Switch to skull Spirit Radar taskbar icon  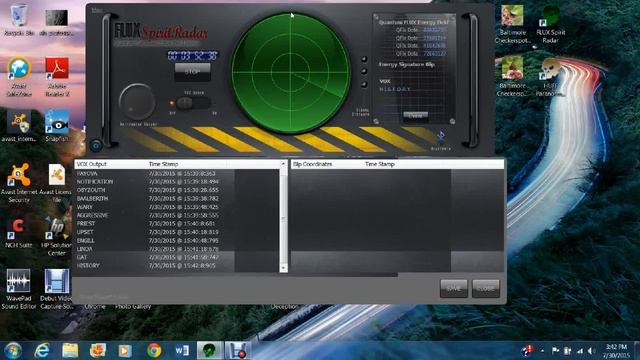coord(210,350)
